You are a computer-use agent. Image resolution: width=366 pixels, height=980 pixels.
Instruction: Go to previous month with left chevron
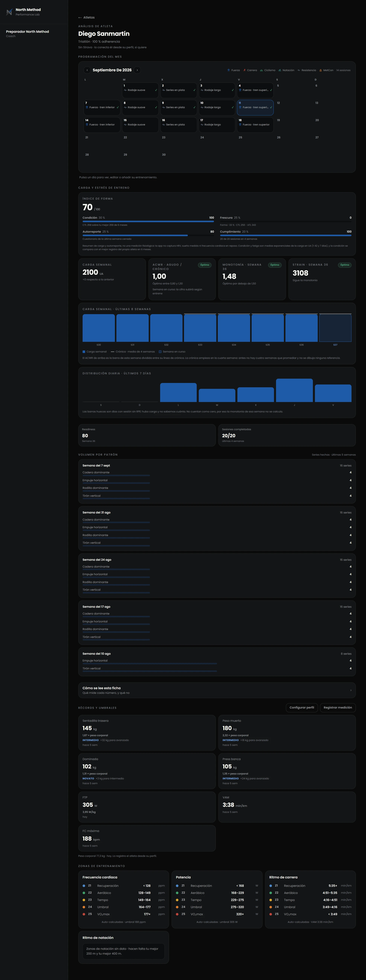click(x=87, y=70)
